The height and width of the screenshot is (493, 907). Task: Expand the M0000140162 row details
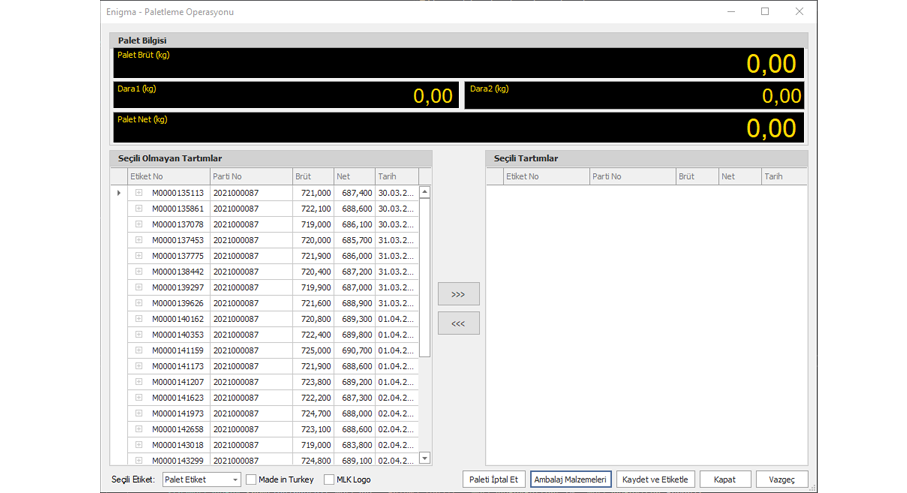click(x=139, y=320)
